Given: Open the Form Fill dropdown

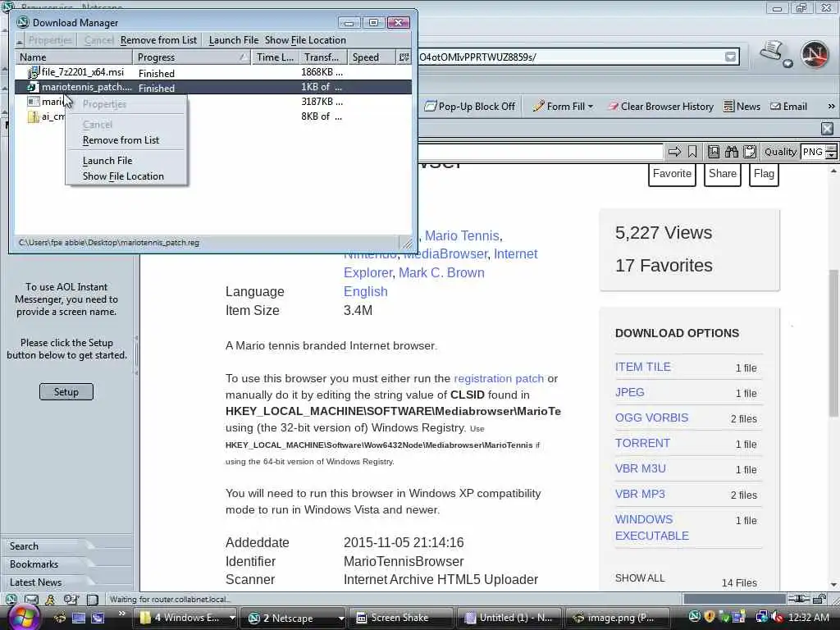Looking at the screenshot, I should pos(563,106).
